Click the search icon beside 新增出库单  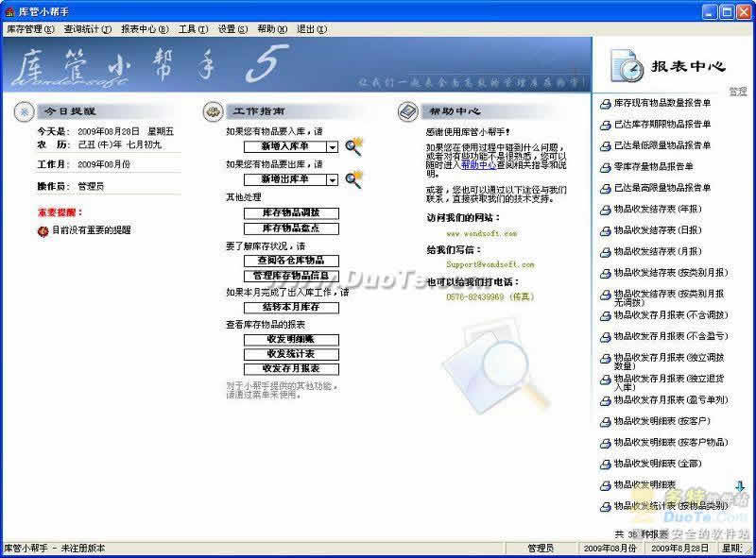coord(354,178)
